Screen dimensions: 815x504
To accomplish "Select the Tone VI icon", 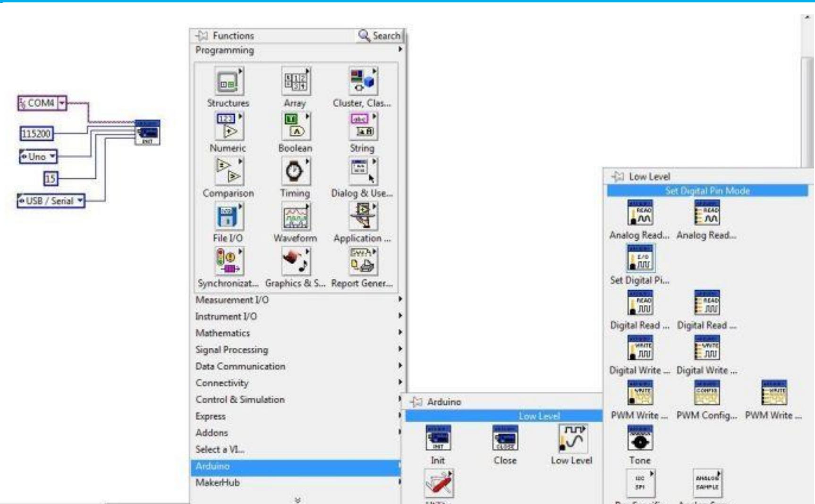I will [x=640, y=438].
